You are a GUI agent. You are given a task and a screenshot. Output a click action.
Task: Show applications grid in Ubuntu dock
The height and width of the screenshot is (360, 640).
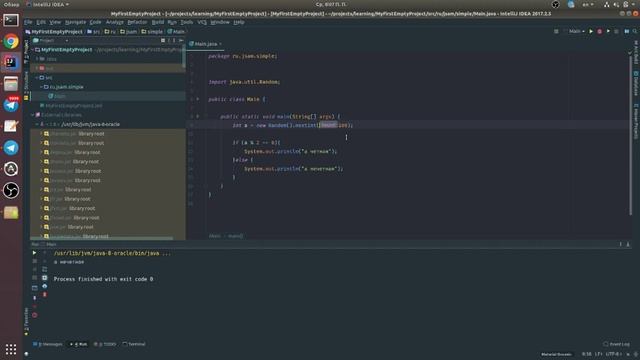(11, 349)
